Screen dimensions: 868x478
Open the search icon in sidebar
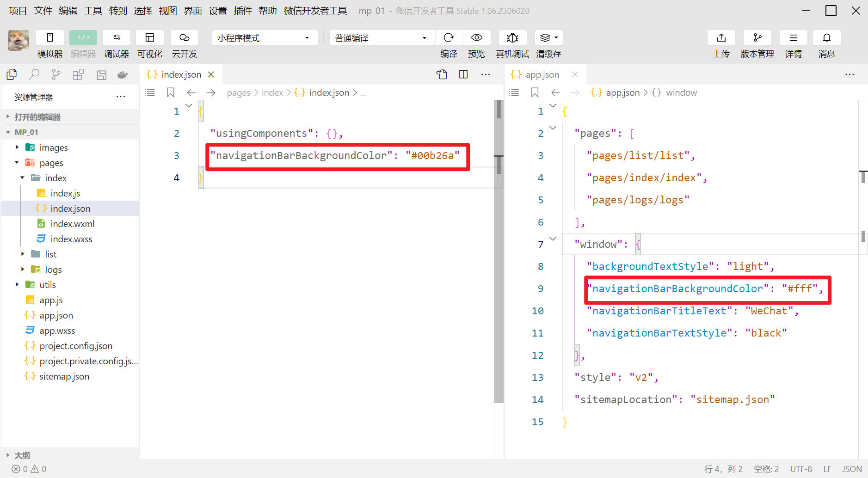tap(34, 74)
